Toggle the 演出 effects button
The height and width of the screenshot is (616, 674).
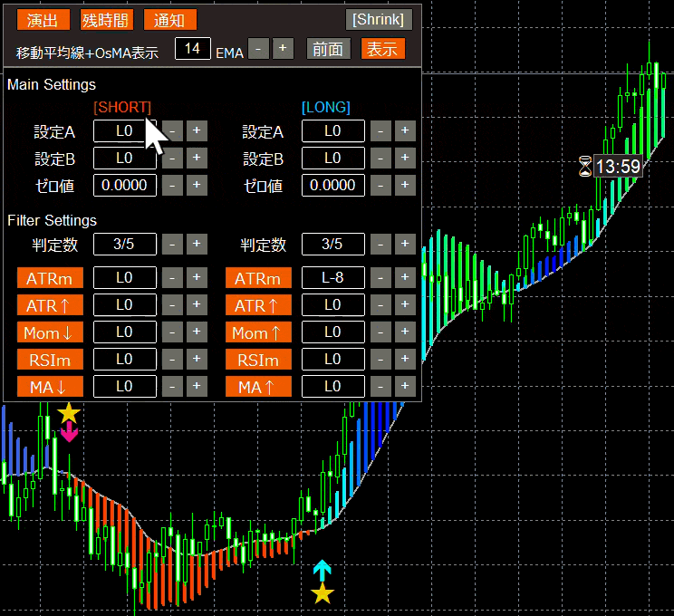(x=43, y=20)
